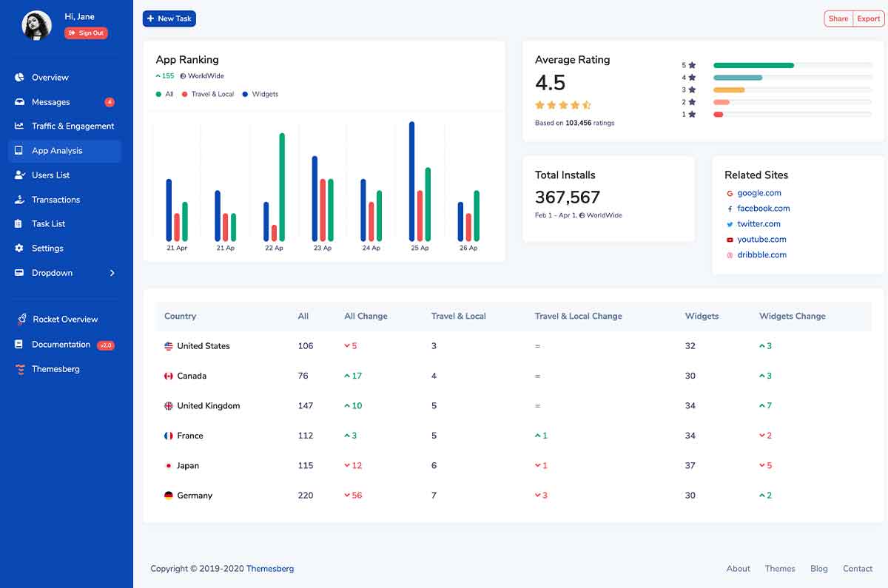The width and height of the screenshot is (888, 588).
Task: Toggle the All series legend
Action: click(x=164, y=95)
